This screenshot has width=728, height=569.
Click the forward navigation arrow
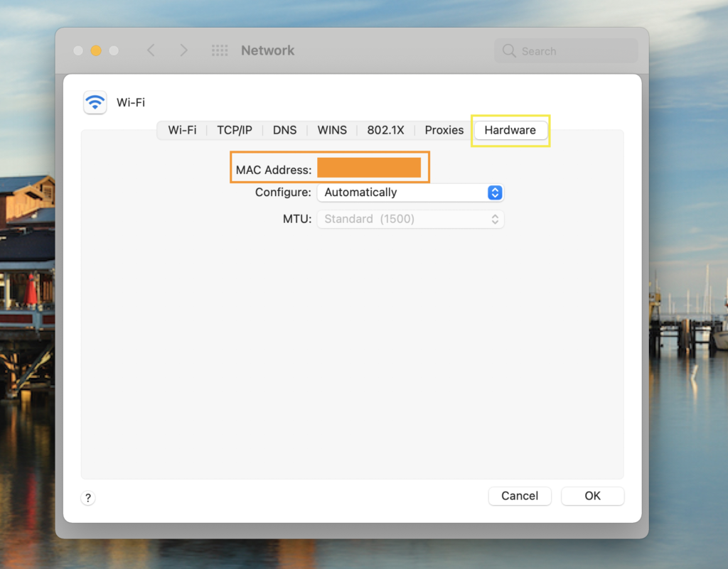click(x=183, y=50)
